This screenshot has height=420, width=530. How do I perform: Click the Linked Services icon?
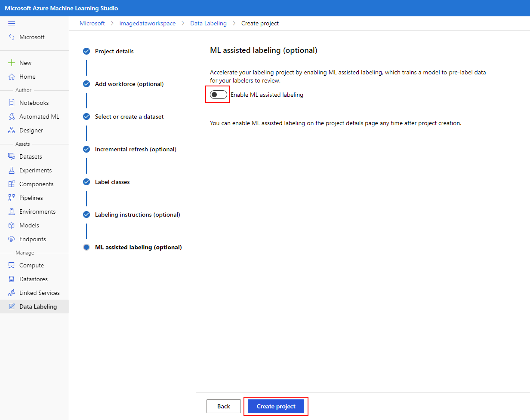(x=12, y=293)
